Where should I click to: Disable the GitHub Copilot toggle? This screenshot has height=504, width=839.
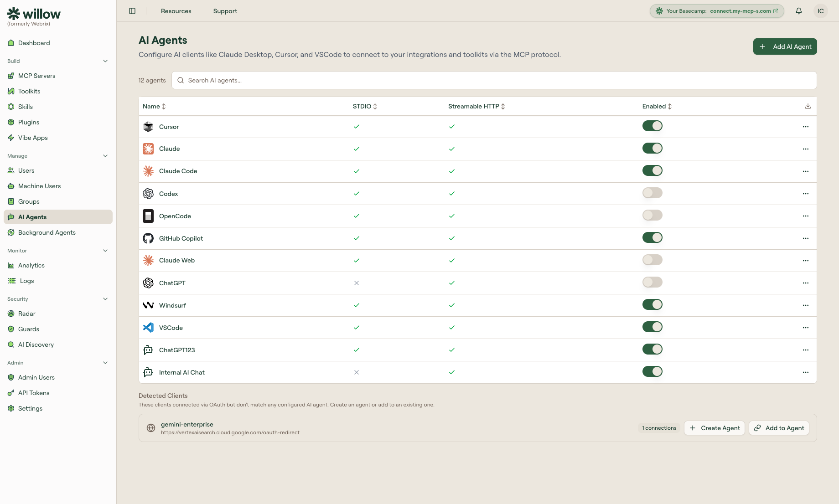pos(653,237)
